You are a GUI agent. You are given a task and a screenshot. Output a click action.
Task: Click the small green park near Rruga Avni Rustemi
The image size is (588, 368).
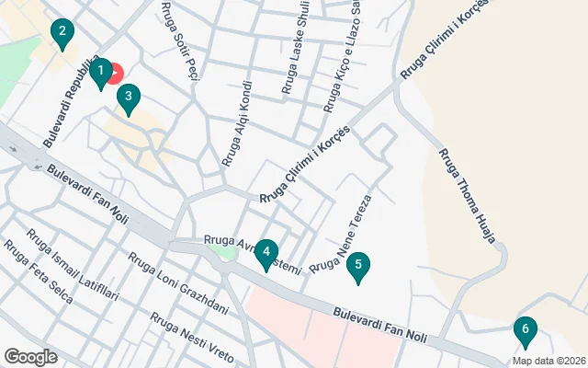click(223, 252)
